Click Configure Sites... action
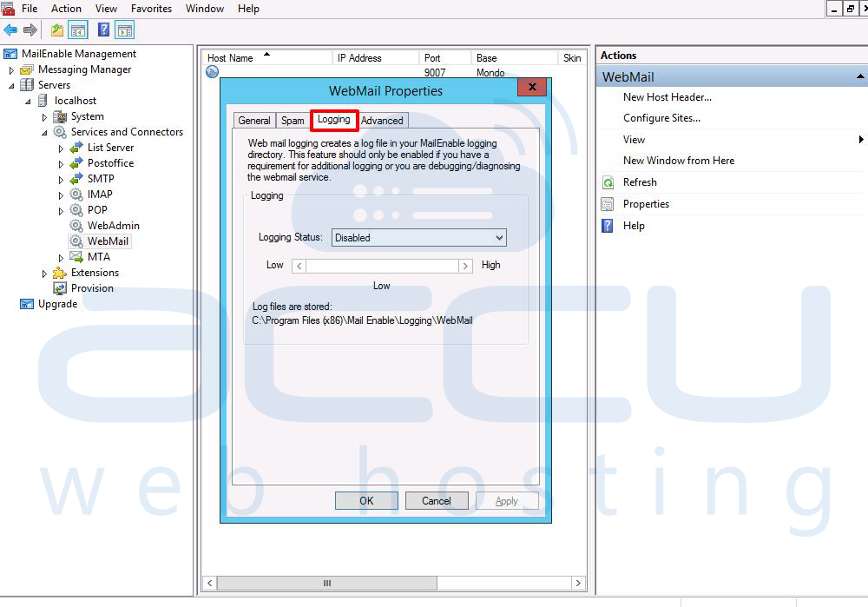Viewport: 868px width, 607px height. pos(661,118)
